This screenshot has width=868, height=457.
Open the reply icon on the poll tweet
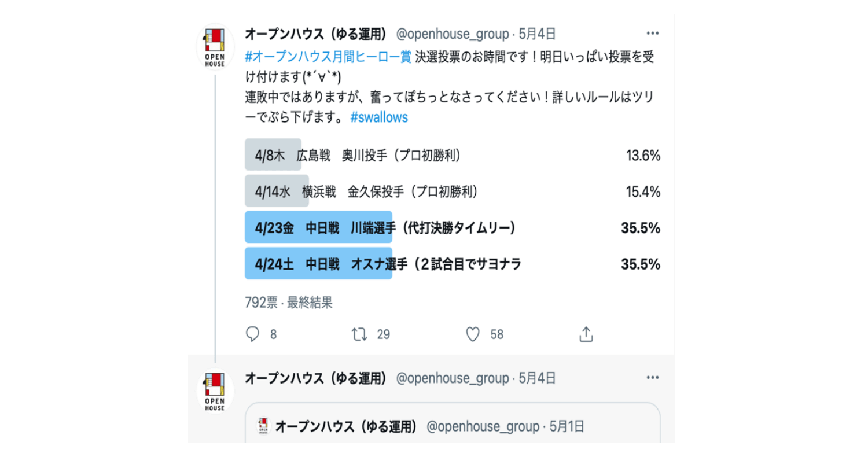[253, 334]
